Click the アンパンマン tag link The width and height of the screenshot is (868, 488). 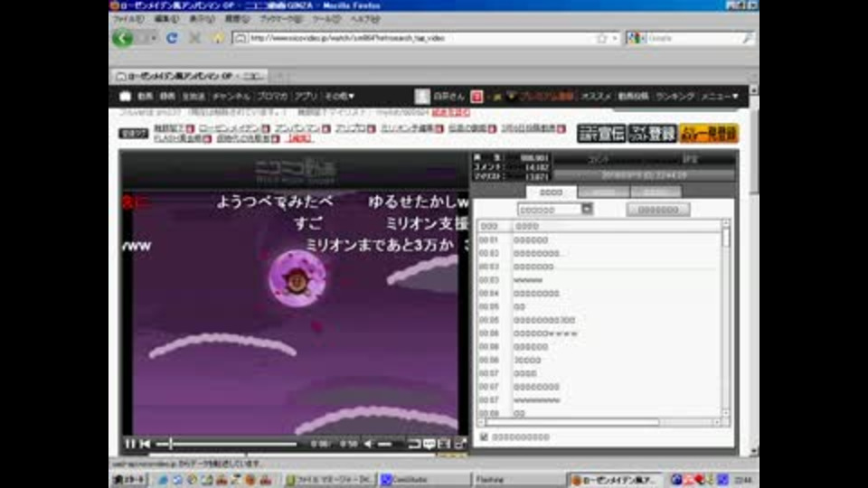tap(297, 128)
